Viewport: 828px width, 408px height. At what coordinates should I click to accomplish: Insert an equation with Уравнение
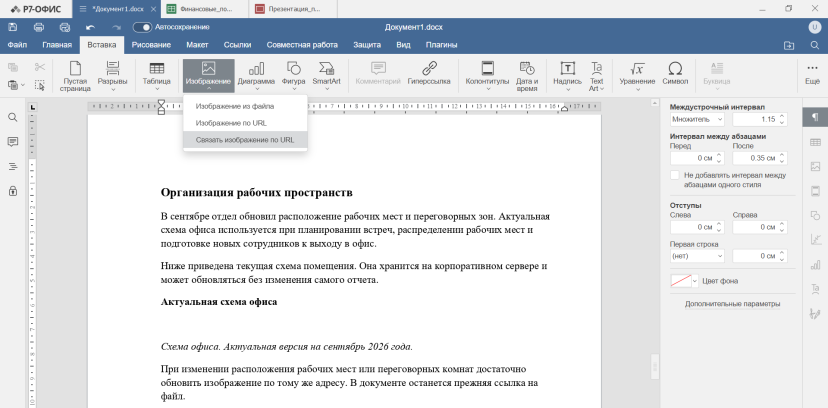[x=637, y=76]
